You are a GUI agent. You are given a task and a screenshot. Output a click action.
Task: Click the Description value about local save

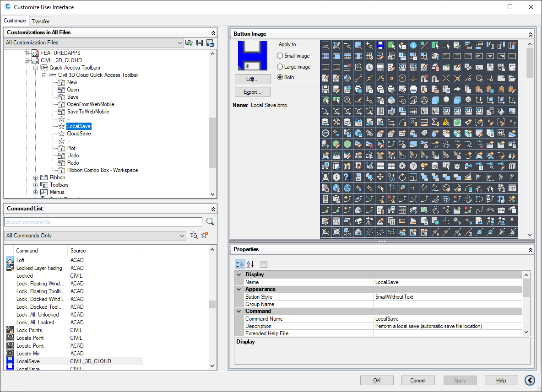pos(448,326)
